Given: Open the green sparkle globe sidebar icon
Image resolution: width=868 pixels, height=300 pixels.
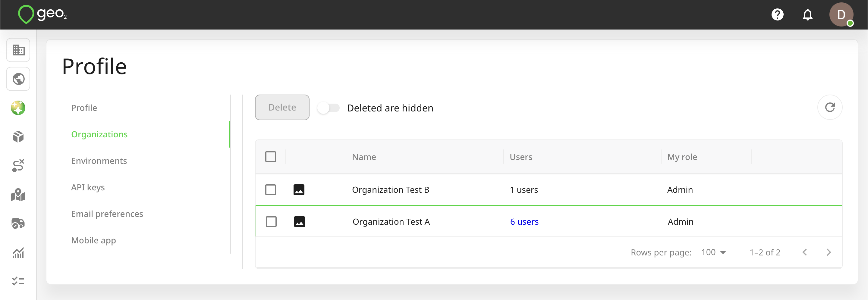Looking at the screenshot, I should click(18, 108).
